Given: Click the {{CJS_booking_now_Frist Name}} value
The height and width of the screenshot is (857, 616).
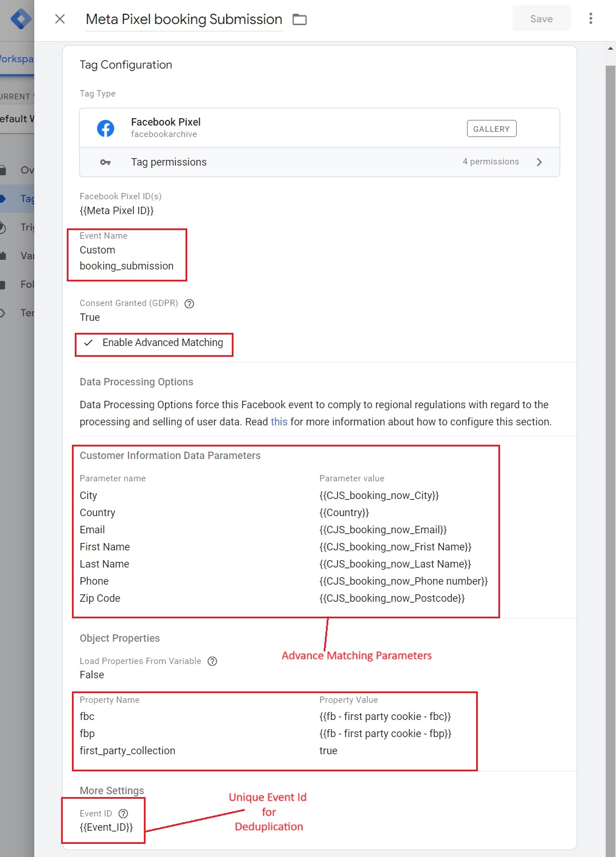Looking at the screenshot, I should pyautogui.click(x=396, y=547).
